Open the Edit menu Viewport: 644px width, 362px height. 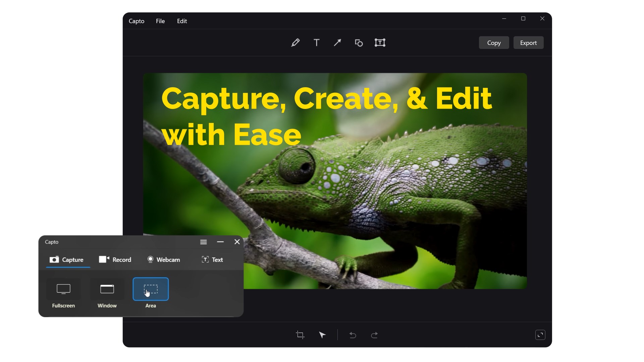coord(182,21)
